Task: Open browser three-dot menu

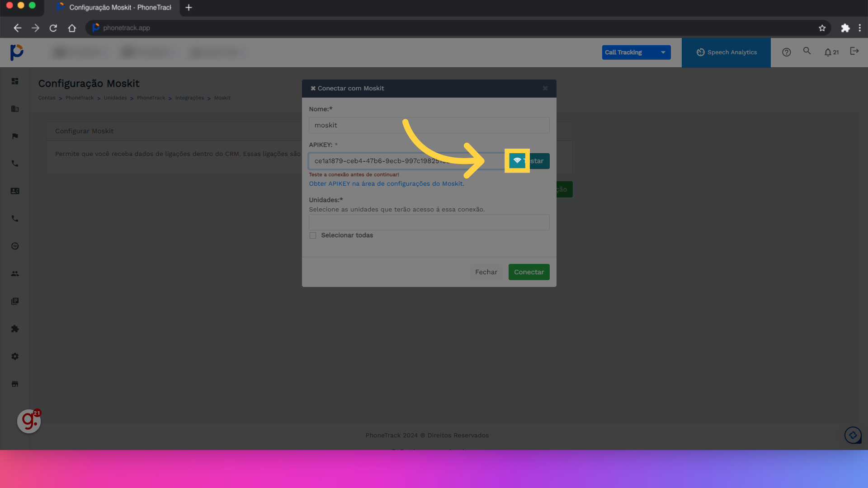Action: click(860, 28)
